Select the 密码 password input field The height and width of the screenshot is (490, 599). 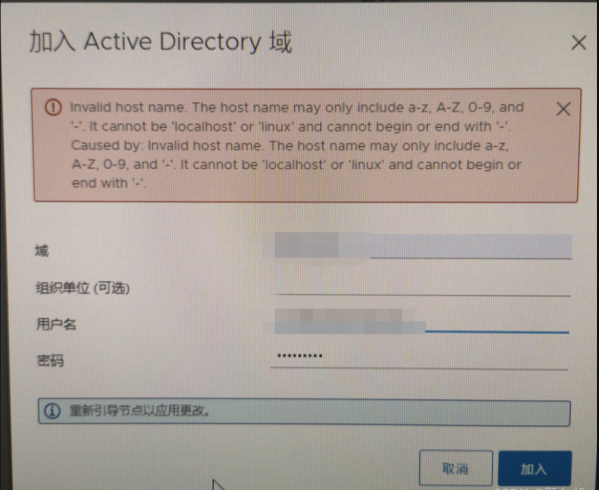click(419, 359)
